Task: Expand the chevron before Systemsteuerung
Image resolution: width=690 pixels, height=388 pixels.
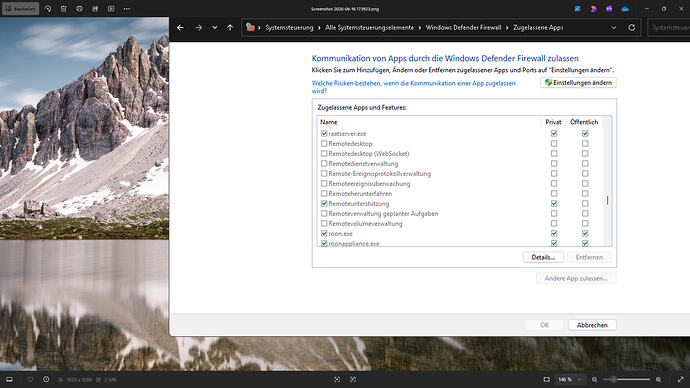Action: pos(259,28)
